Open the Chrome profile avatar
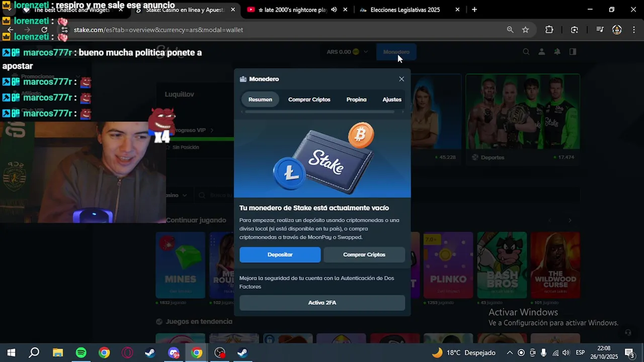This screenshot has height=362, width=644. click(617, 30)
